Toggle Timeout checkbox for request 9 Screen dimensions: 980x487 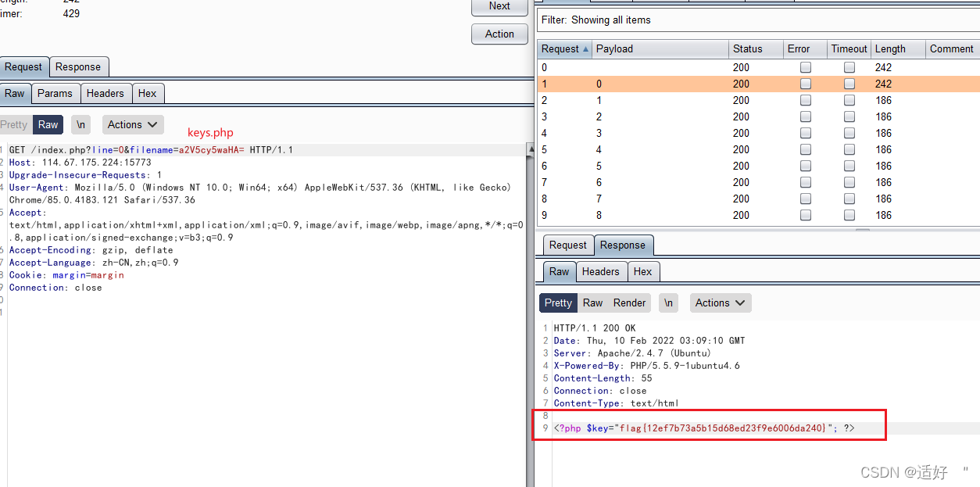click(849, 216)
